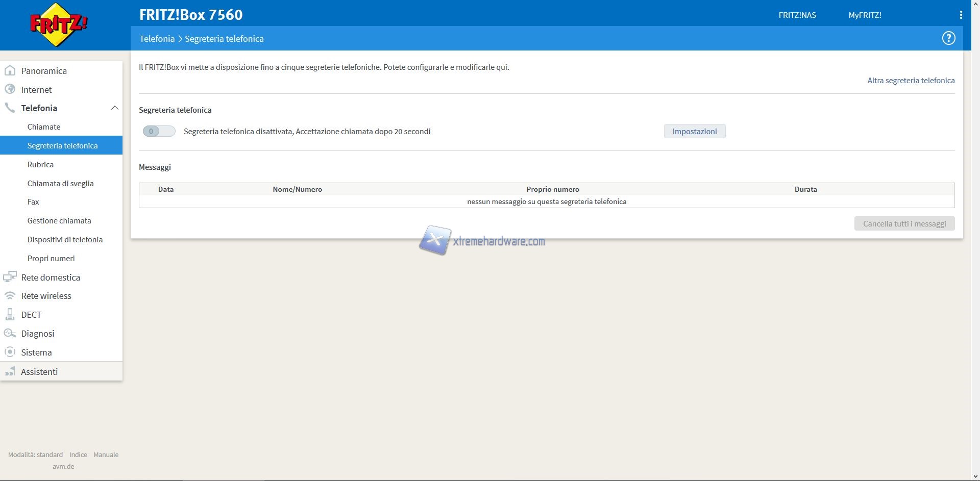980x481 pixels.
Task: Open Dispositivi di telefonia submenu item
Action: [x=65, y=240]
